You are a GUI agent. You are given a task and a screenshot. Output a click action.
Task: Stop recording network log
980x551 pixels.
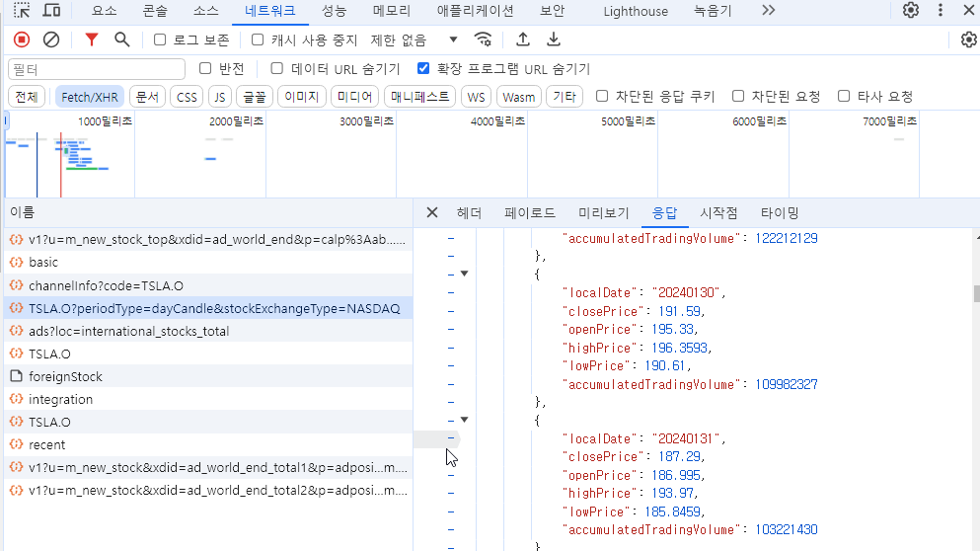click(22, 39)
